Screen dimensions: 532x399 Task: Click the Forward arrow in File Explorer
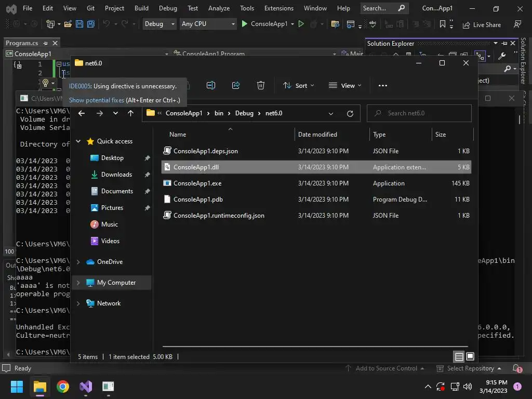[x=99, y=113]
